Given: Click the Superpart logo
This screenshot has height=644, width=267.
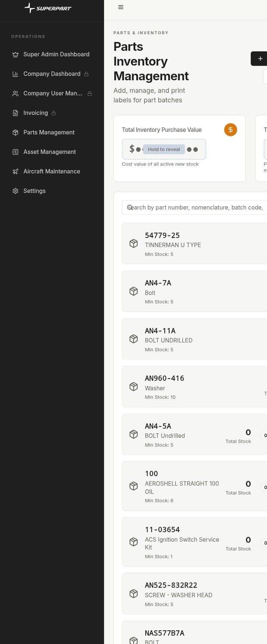Looking at the screenshot, I should [48, 8].
